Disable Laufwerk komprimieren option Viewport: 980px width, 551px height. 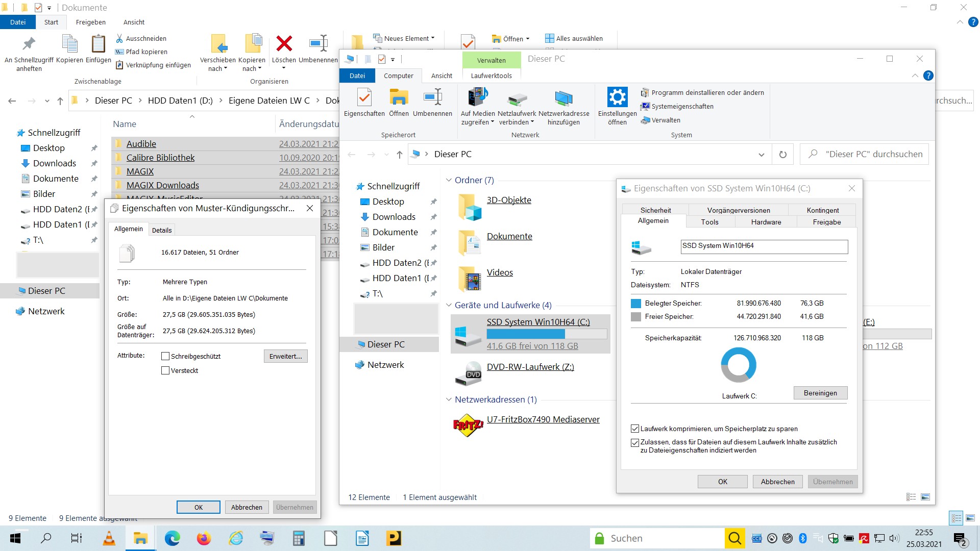point(635,429)
